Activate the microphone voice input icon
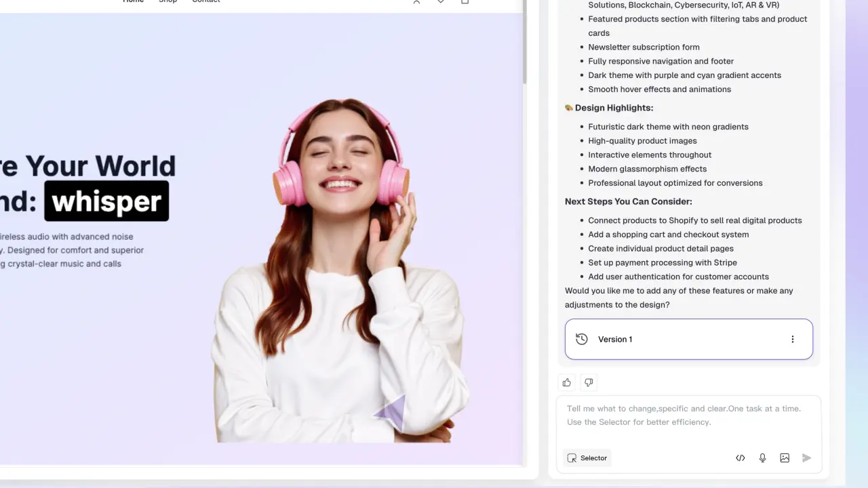The height and width of the screenshot is (488, 868). 762,458
